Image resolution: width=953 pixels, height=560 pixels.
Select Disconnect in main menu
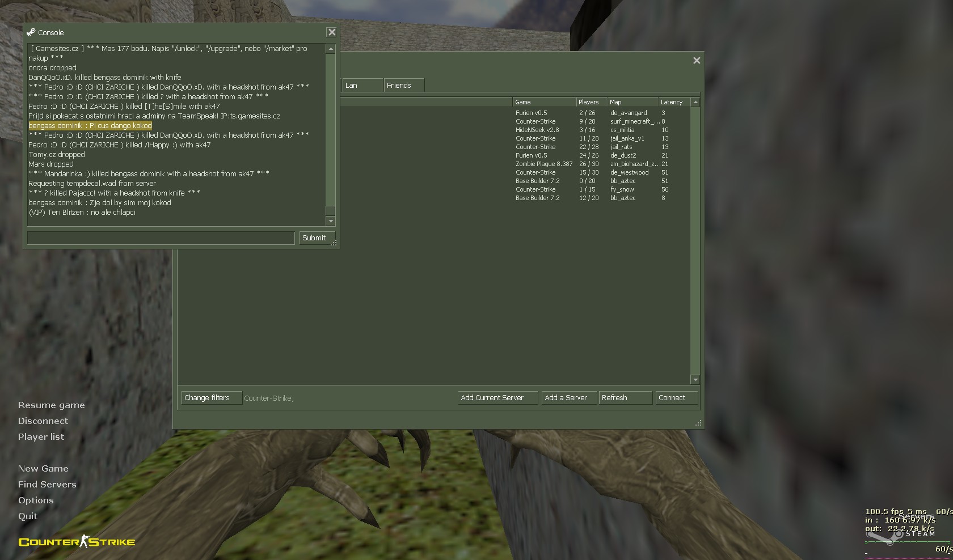[43, 421]
